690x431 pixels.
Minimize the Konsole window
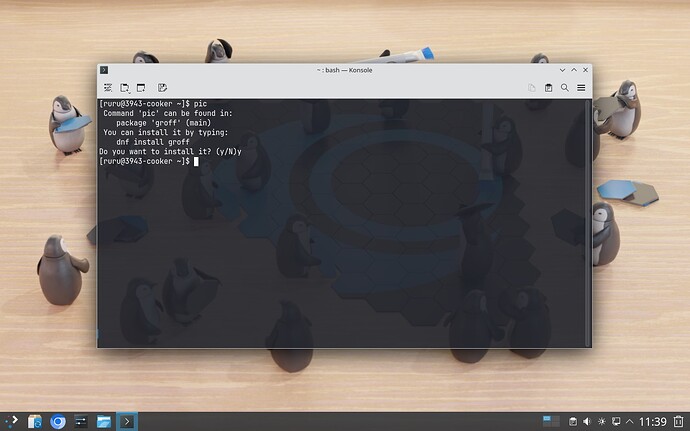562,70
